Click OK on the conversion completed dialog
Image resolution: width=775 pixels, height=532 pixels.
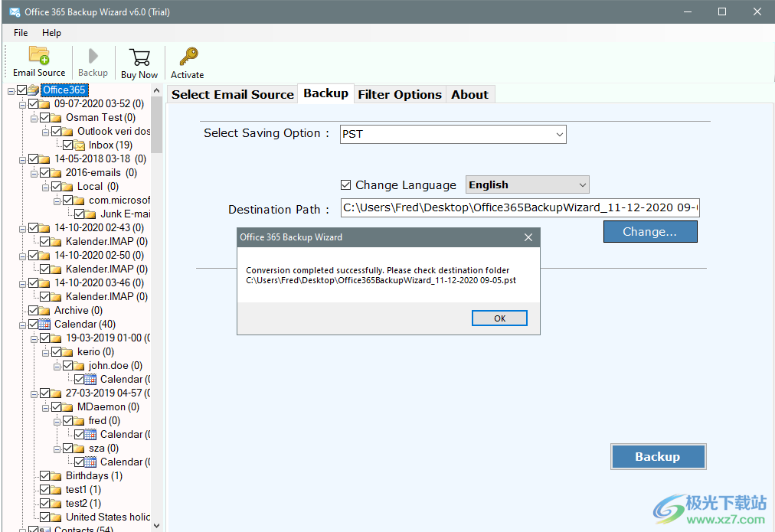coord(499,318)
